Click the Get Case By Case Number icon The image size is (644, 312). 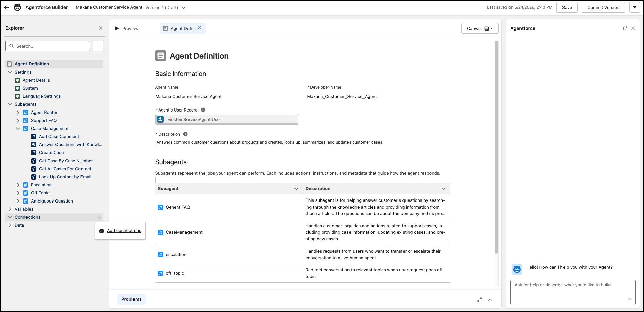[x=34, y=161]
